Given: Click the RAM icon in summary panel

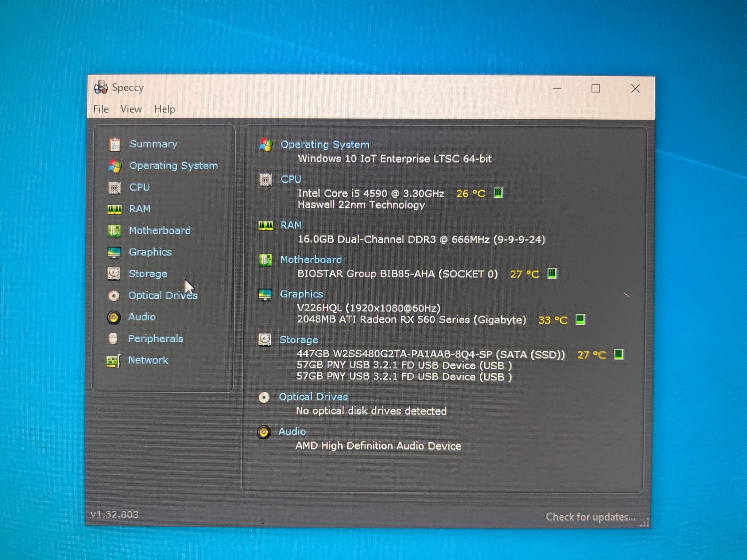Looking at the screenshot, I should click(266, 226).
